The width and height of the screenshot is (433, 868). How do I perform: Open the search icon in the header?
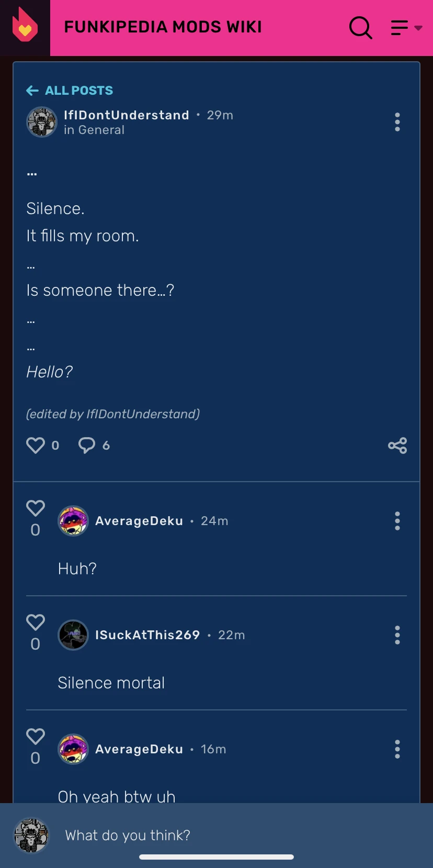pyautogui.click(x=360, y=28)
